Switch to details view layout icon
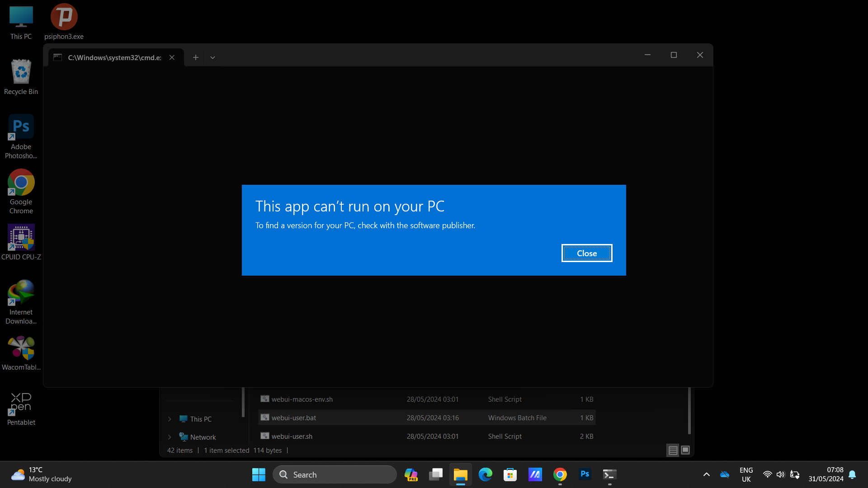The width and height of the screenshot is (868, 488). click(673, 450)
